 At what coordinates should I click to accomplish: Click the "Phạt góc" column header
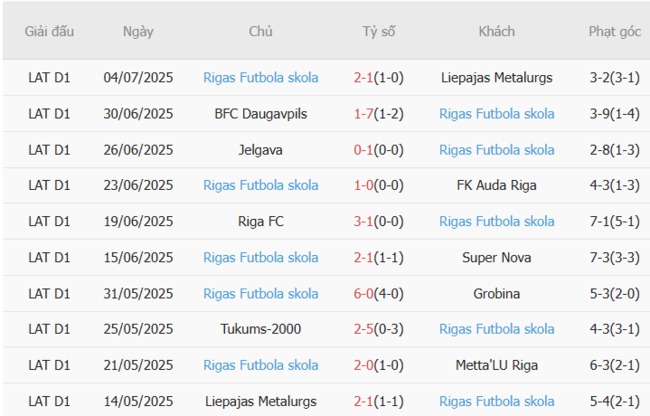point(614,31)
